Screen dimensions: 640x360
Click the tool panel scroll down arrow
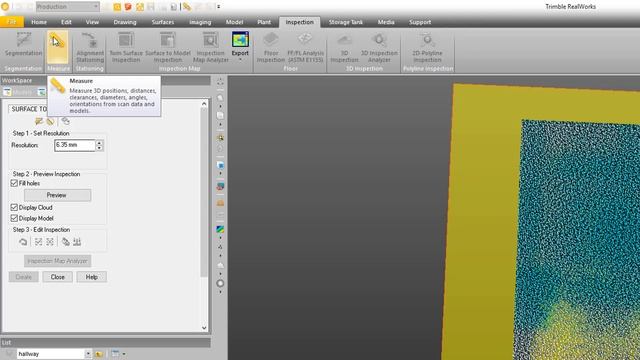tap(204, 327)
